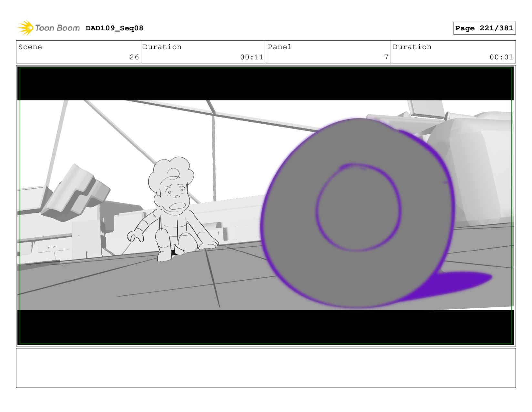Select scene number 26
Image resolution: width=532 pixels, height=412 pixels.
[x=134, y=57]
